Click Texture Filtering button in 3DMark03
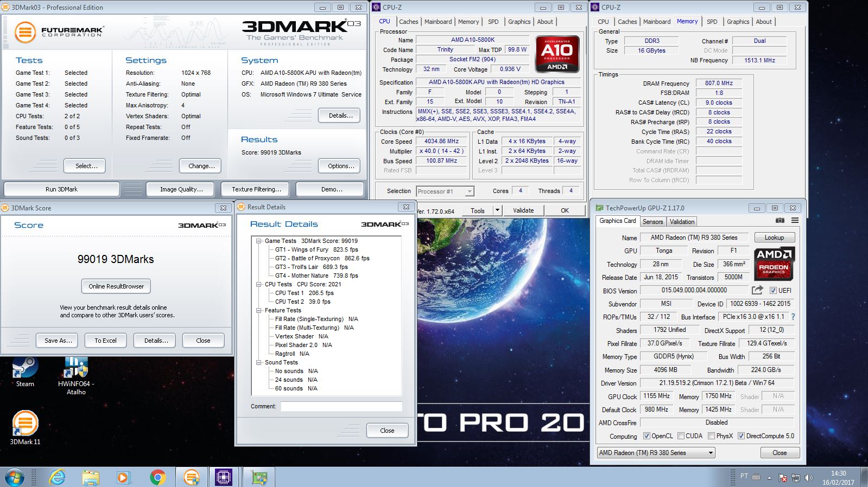This screenshot has height=487, width=868. 256,189
